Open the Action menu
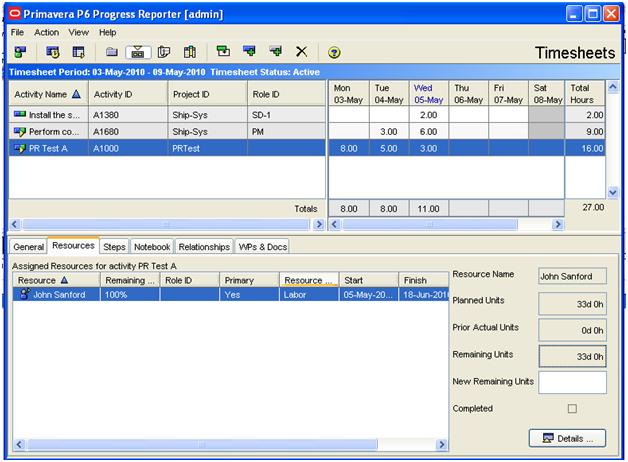This screenshot has width=628, height=462. tap(46, 32)
